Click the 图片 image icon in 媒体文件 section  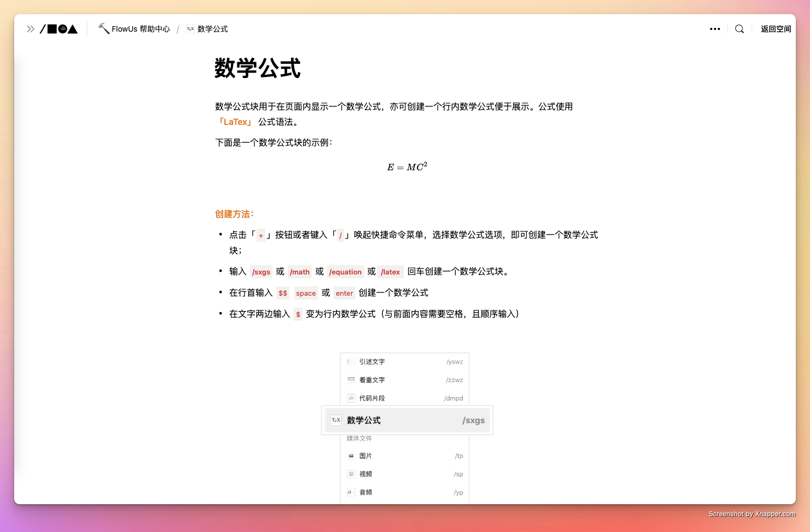point(351,456)
